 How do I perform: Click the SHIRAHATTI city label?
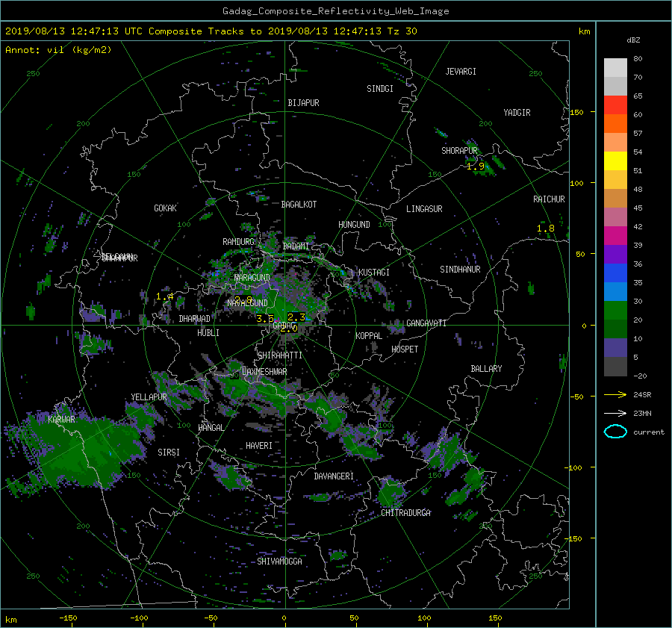click(280, 355)
